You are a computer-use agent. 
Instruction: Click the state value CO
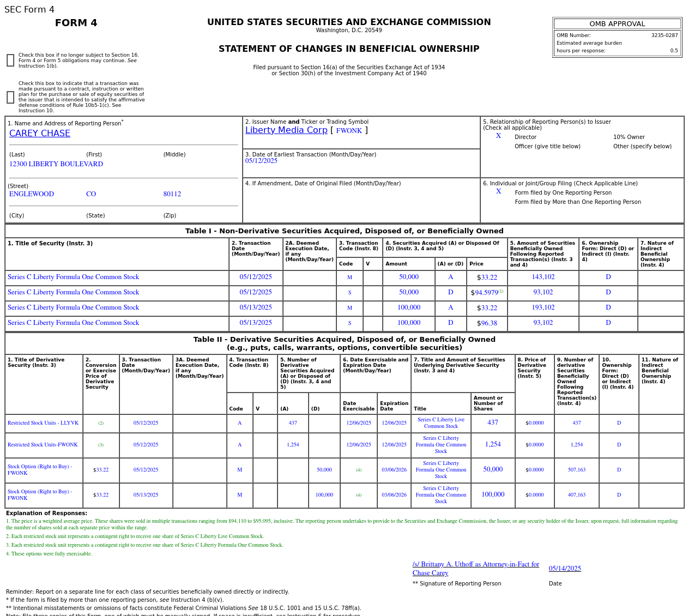coord(91,194)
